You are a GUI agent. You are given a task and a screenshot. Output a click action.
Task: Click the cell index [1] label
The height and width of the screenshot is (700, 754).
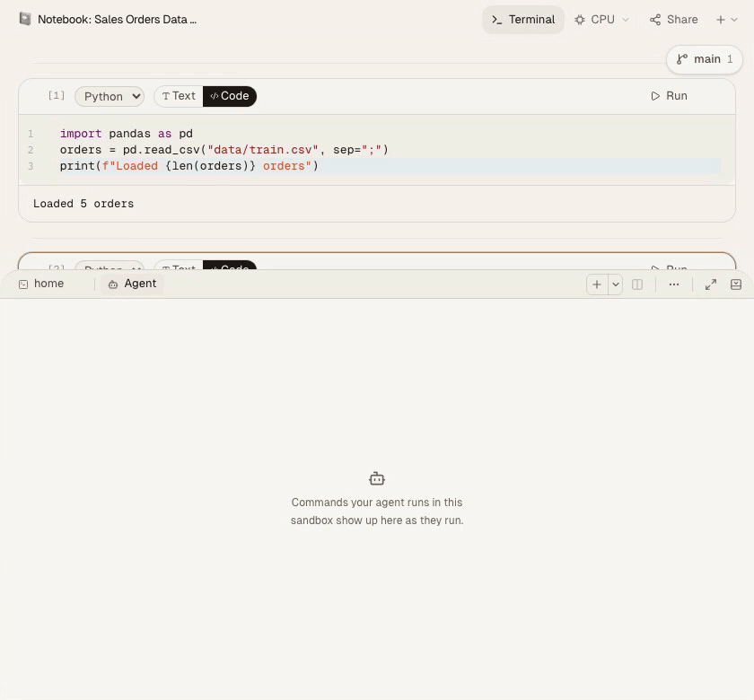pos(57,95)
